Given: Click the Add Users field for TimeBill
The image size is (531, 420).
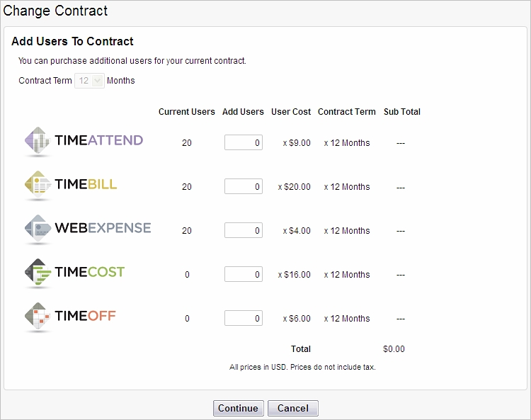Looking at the screenshot, I should 244,186.
